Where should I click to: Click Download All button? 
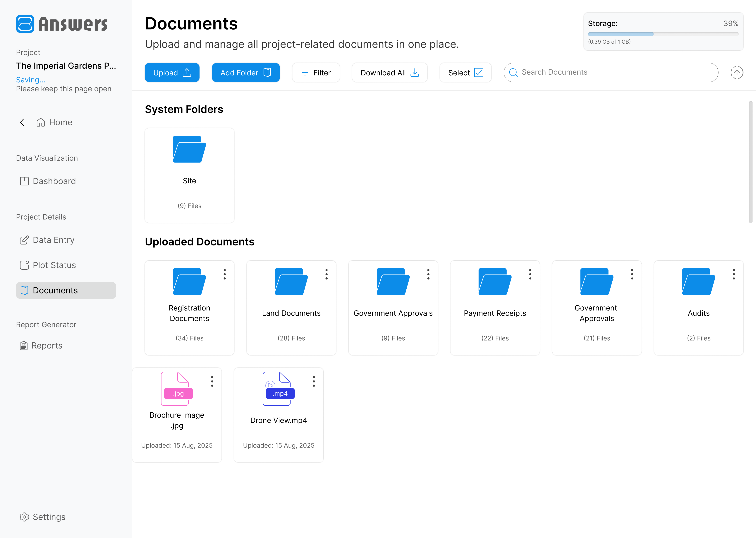(390, 73)
